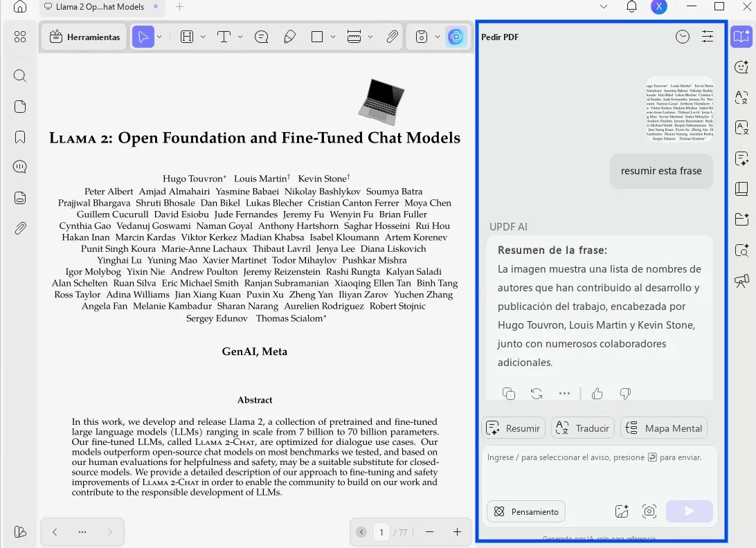
Task: Open notifications bell icon
Action: pos(631,6)
